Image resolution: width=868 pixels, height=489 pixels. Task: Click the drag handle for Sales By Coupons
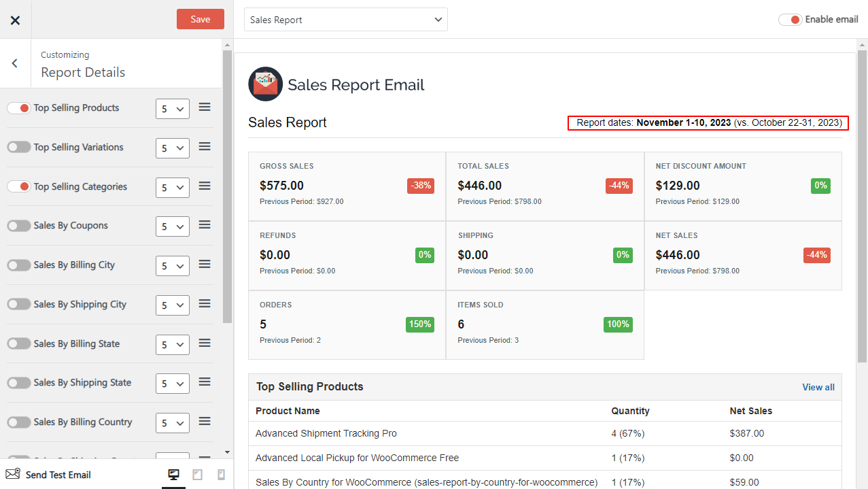tap(205, 225)
